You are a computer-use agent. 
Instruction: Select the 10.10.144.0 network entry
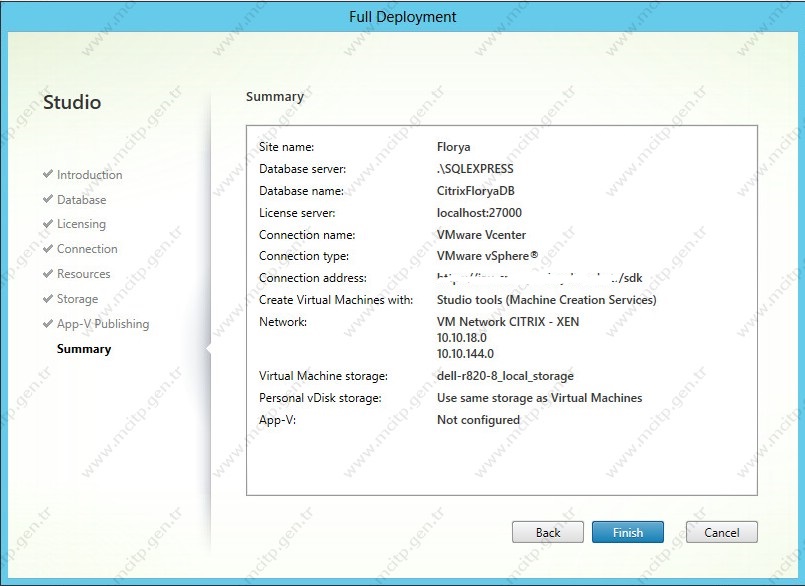click(465, 354)
